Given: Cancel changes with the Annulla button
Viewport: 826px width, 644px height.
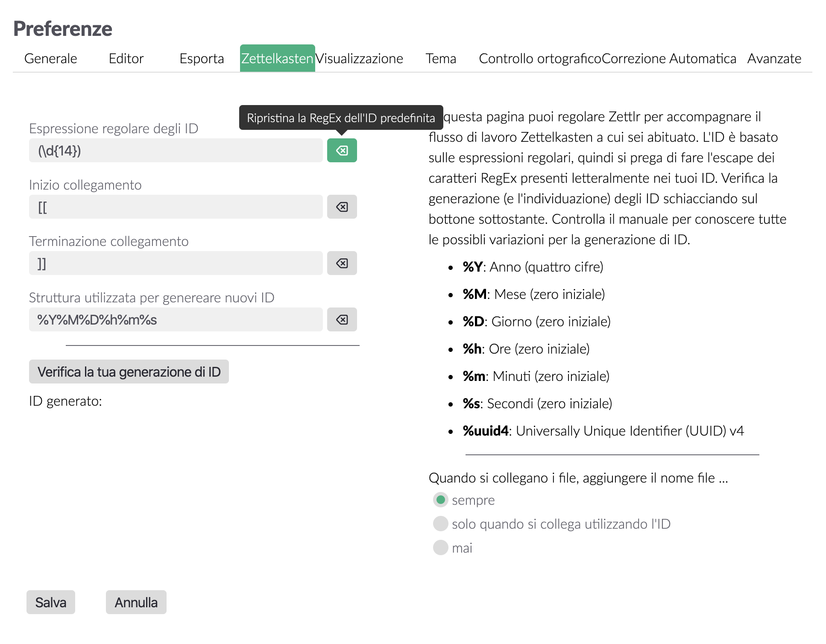Looking at the screenshot, I should pos(136,602).
